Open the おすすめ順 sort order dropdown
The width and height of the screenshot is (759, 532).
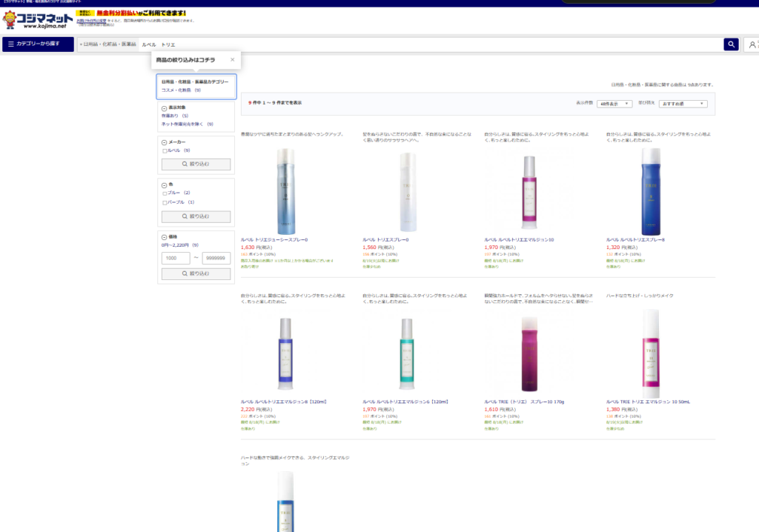pyautogui.click(x=683, y=104)
